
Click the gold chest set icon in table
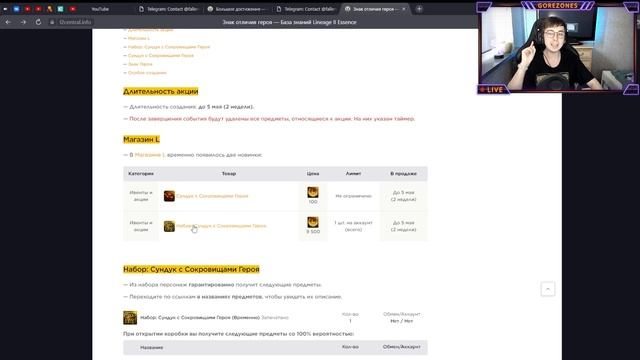(169, 226)
